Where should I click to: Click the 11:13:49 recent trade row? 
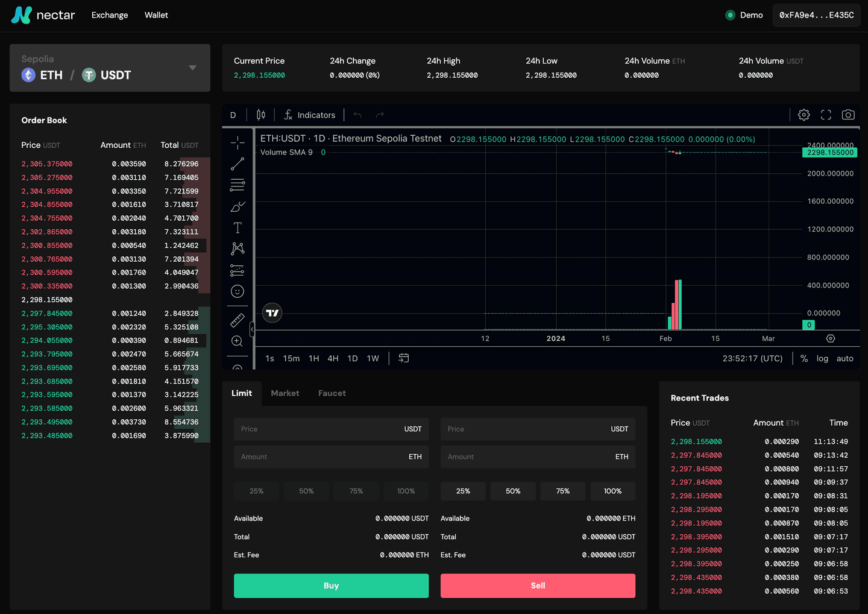(x=759, y=442)
